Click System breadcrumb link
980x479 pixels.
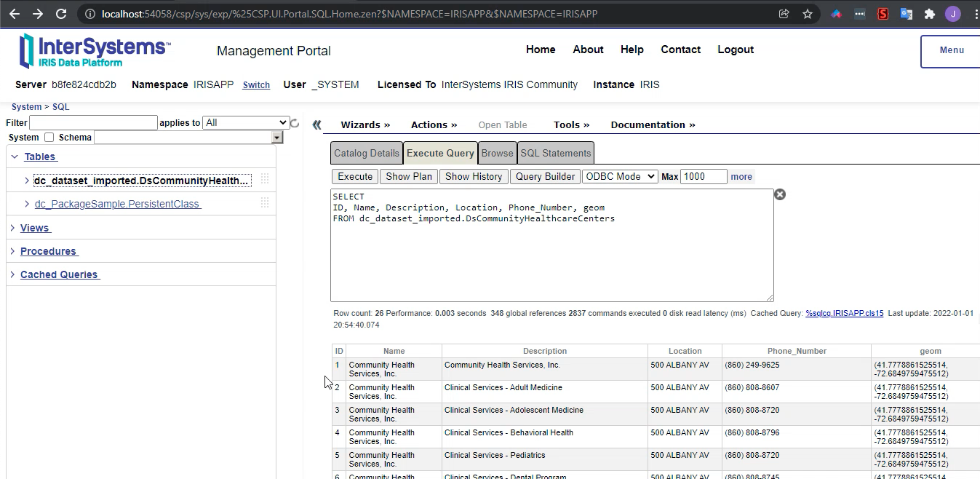26,107
